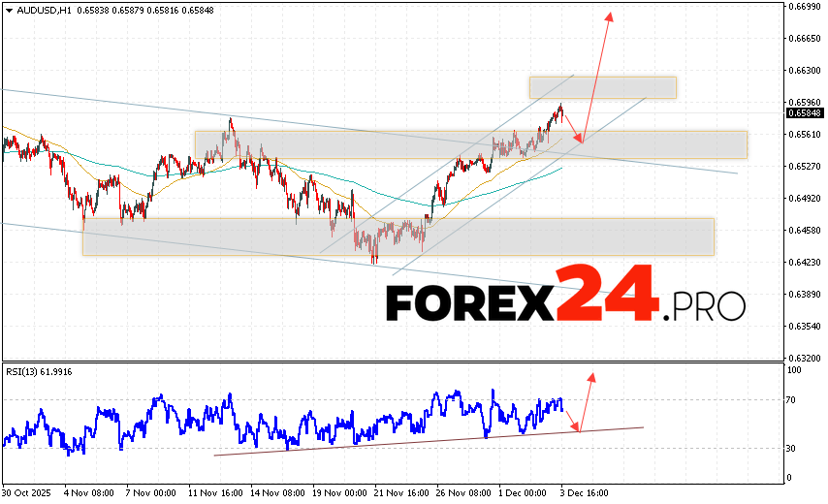Click the red RSI trendline
The image size is (828, 504).
(427, 441)
